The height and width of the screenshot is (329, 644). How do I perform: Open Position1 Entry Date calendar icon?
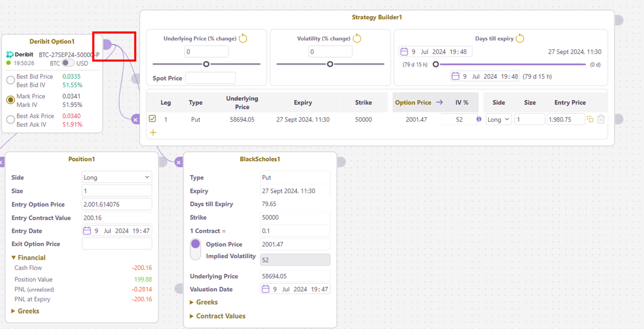click(x=87, y=230)
